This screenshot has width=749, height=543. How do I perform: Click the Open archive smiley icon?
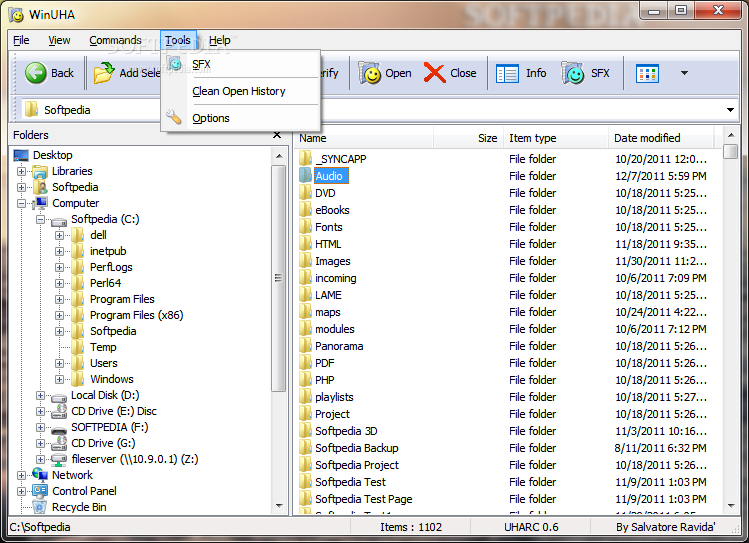click(369, 73)
